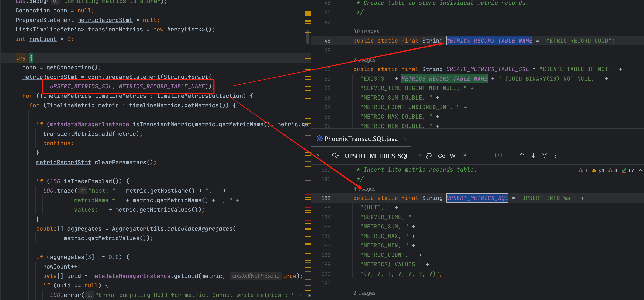Go to next search occurrence arrow
644x300 pixels.
[x=533, y=155]
